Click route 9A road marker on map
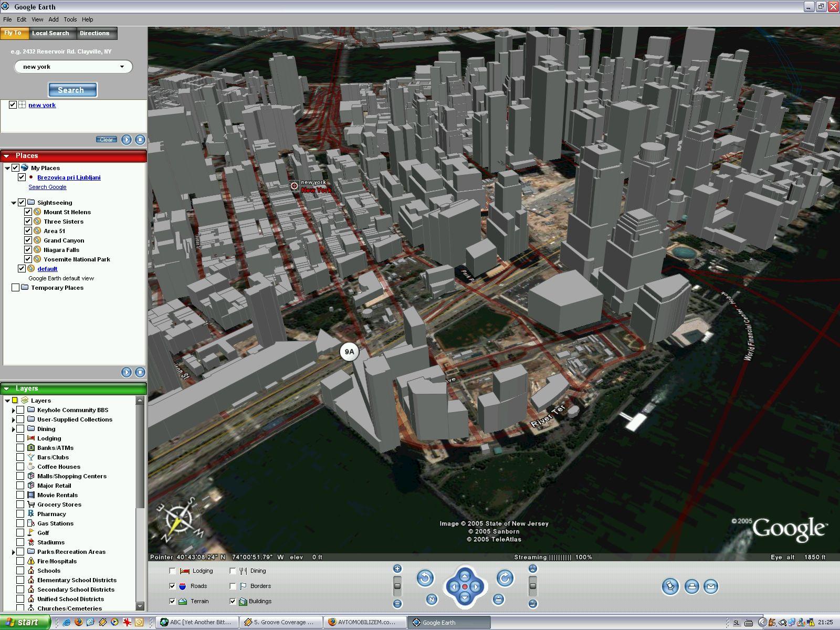 349,352
